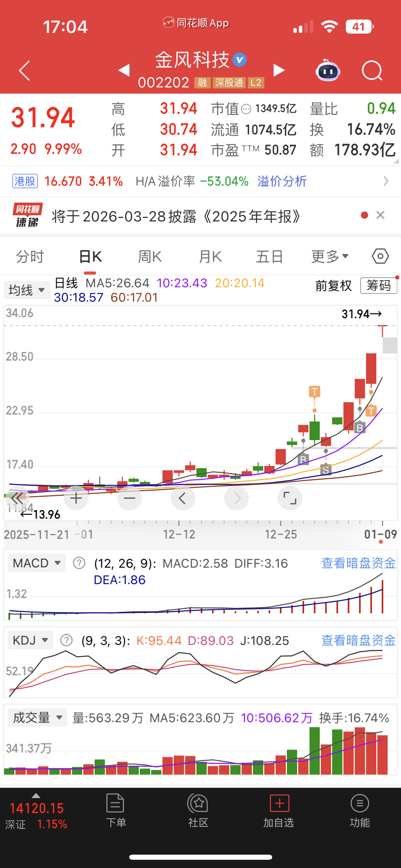Expand the quote details corner triangle
Image resolution: width=401 pixels, height=868 pixels.
click(x=397, y=161)
